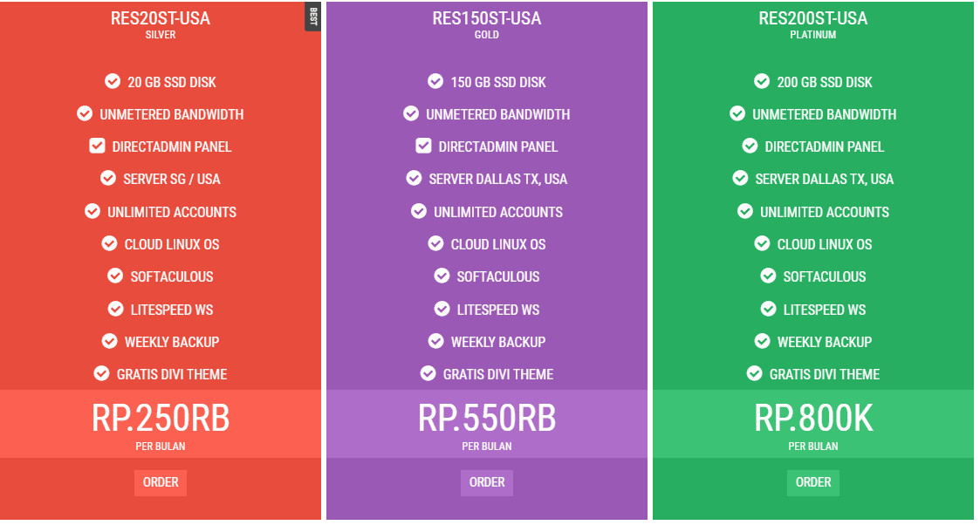This screenshot has height=525, width=980.
Task: Click the RP.250RB price on Silver plan
Action: click(x=161, y=419)
